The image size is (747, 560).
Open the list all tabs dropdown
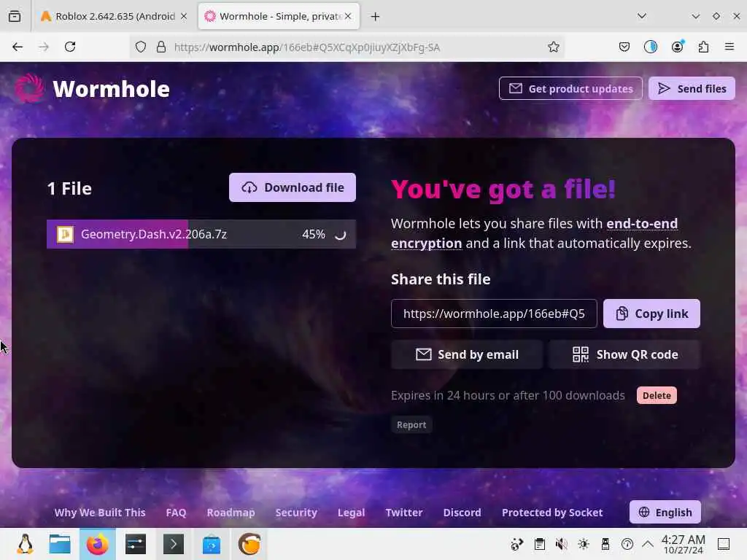click(642, 16)
